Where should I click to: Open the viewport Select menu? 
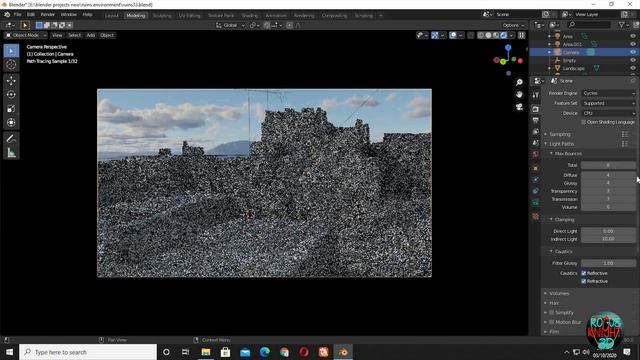click(x=74, y=36)
